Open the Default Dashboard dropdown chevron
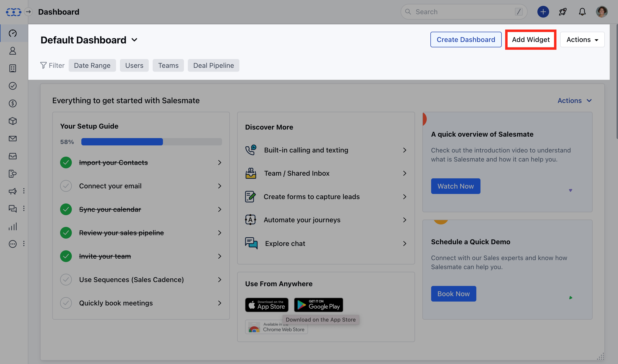The image size is (618, 364). 134,40
